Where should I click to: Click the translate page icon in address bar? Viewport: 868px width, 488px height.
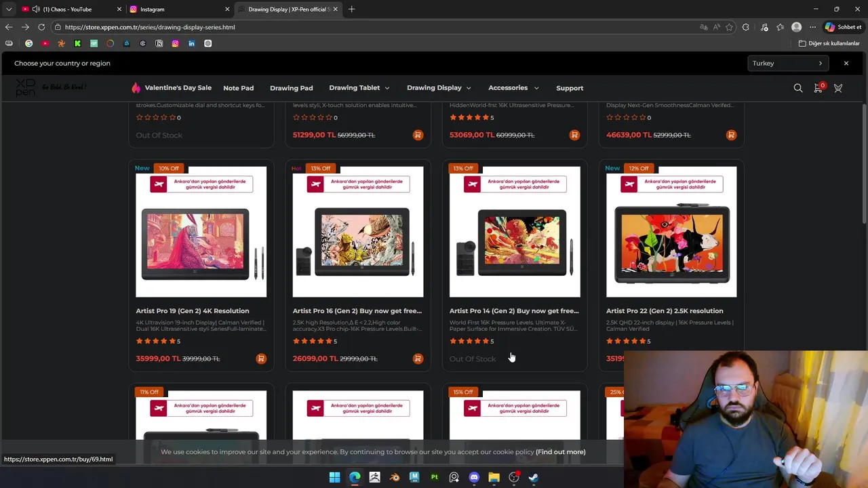pos(704,27)
